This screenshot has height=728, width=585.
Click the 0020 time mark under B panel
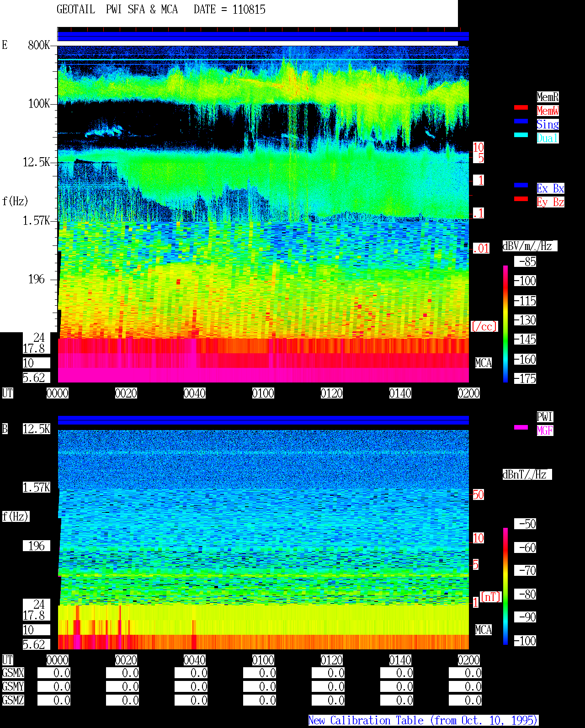click(x=126, y=660)
